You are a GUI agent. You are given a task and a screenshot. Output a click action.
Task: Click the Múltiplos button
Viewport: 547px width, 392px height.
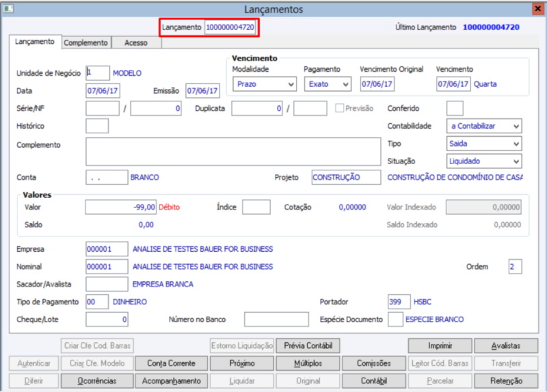[308, 363]
